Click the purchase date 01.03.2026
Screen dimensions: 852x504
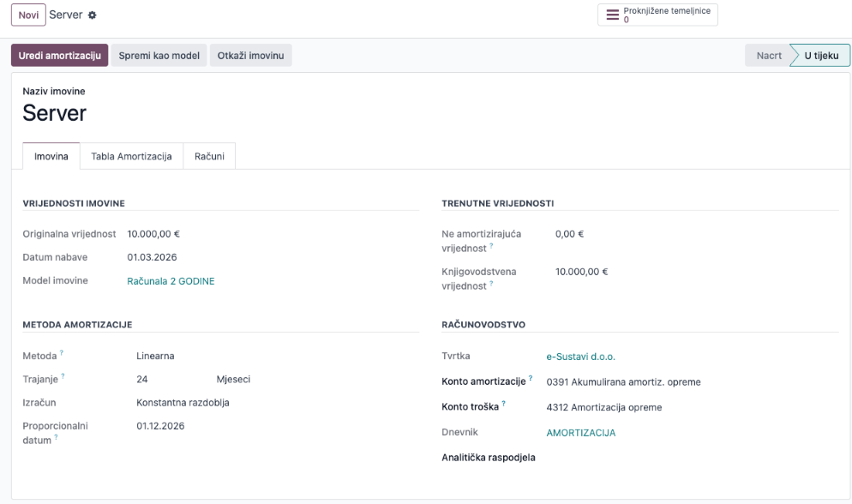point(153,257)
